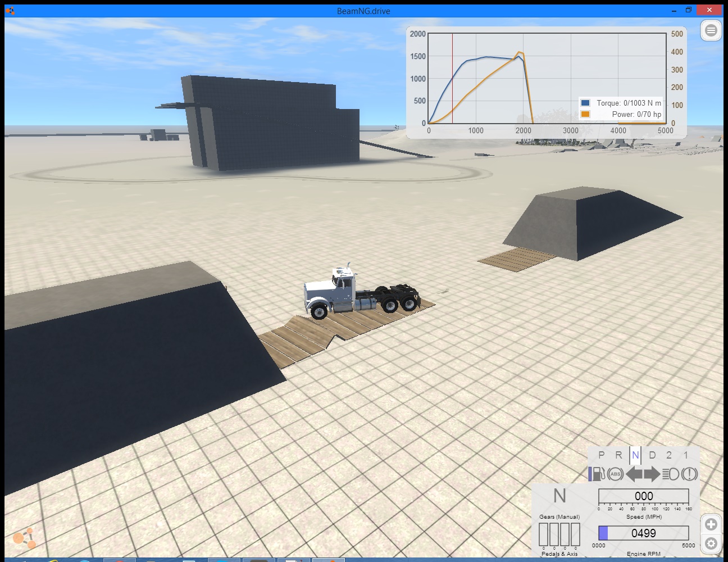Select D on the gear selector
This screenshot has width=728, height=562.
(x=652, y=455)
